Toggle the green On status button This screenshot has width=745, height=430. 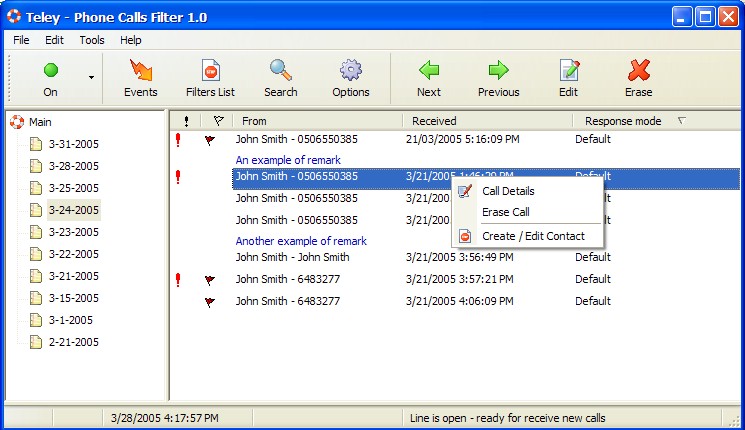pyautogui.click(x=50, y=78)
